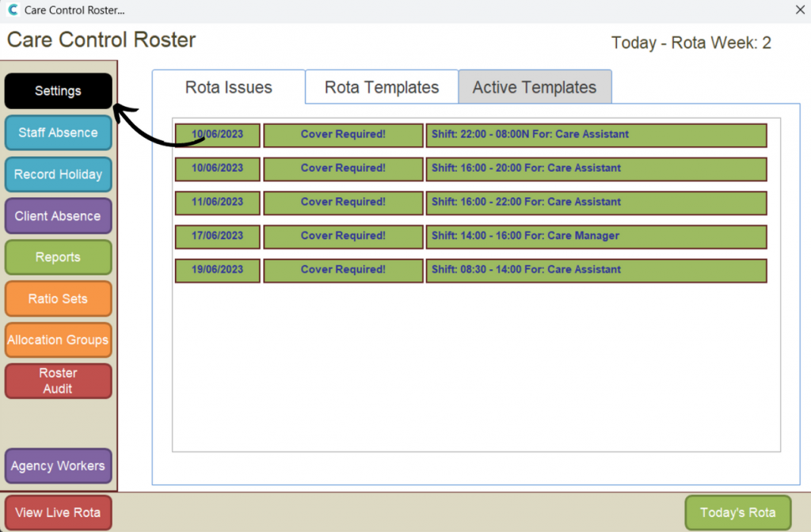The image size is (811, 532).
Task: Click Cover Required! on the 17/06/2023 row
Action: [x=344, y=237]
